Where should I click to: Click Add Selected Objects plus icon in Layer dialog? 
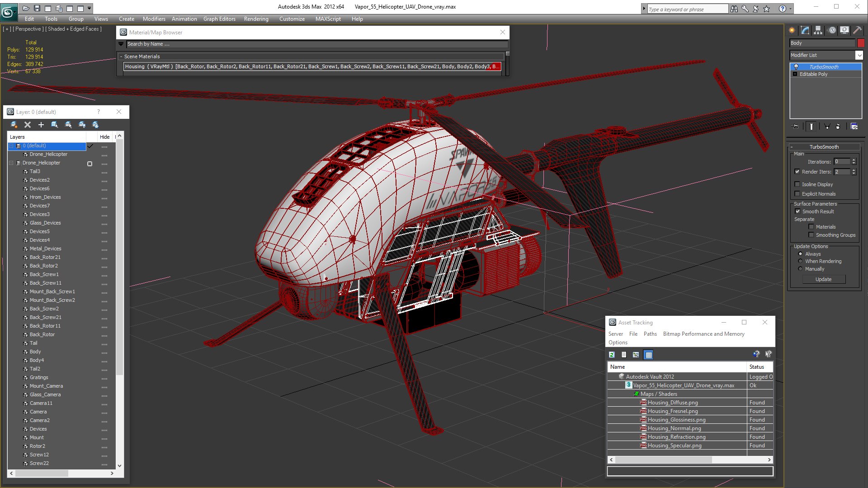click(41, 125)
